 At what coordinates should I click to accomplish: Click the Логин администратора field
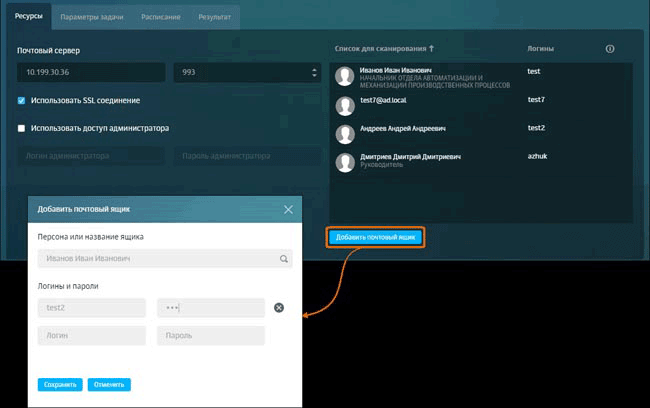pos(91,156)
